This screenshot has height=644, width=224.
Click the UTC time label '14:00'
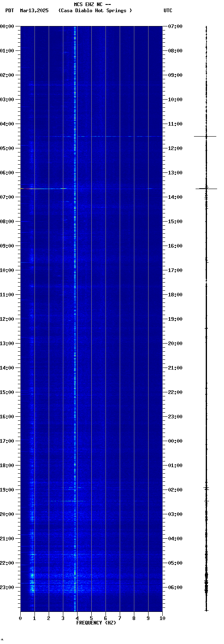click(x=175, y=197)
